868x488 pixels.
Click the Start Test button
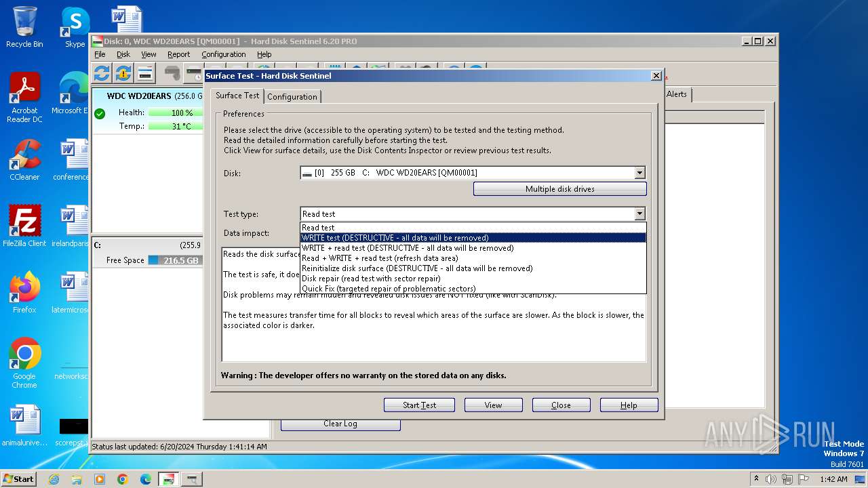coord(419,405)
